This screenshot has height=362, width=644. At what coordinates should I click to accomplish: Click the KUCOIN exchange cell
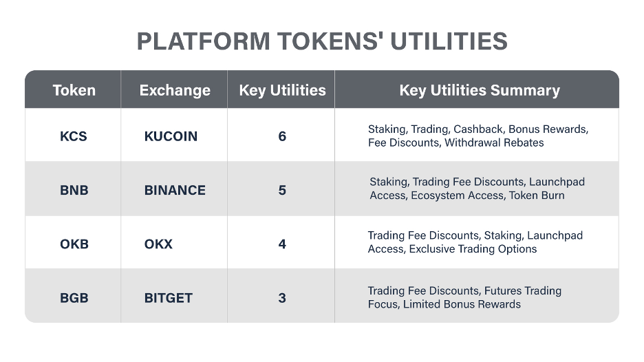click(x=171, y=136)
